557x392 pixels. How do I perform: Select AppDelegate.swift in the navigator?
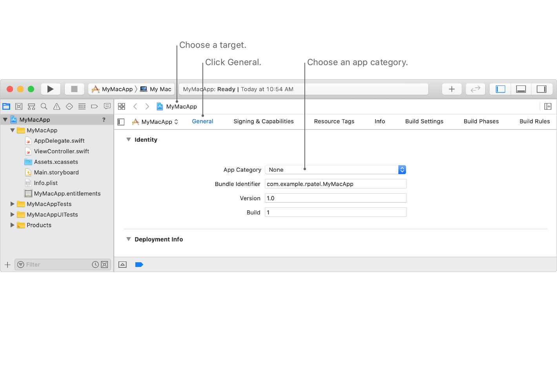click(x=59, y=141)
